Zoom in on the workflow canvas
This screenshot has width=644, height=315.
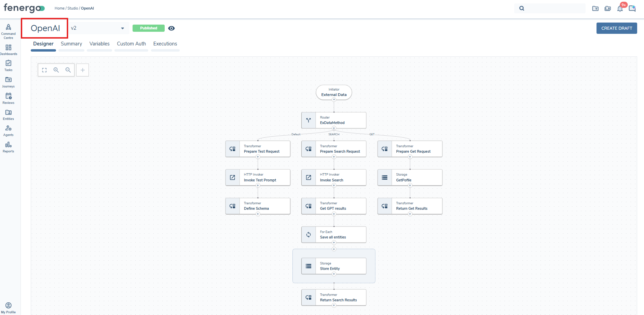point(56,70)
